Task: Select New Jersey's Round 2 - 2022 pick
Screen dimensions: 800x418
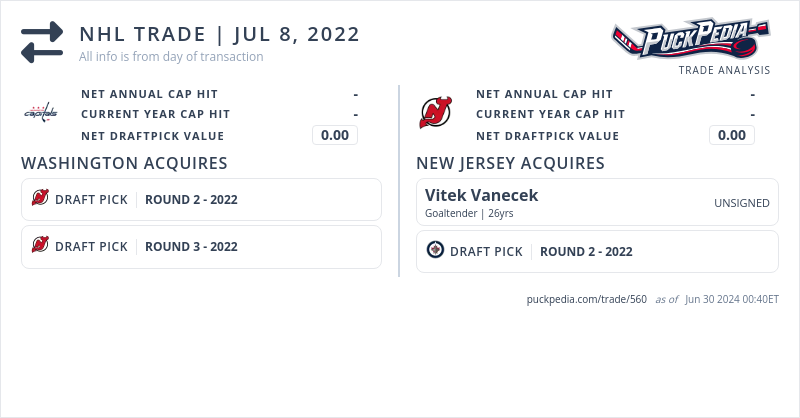Action: tap(586, 252)
